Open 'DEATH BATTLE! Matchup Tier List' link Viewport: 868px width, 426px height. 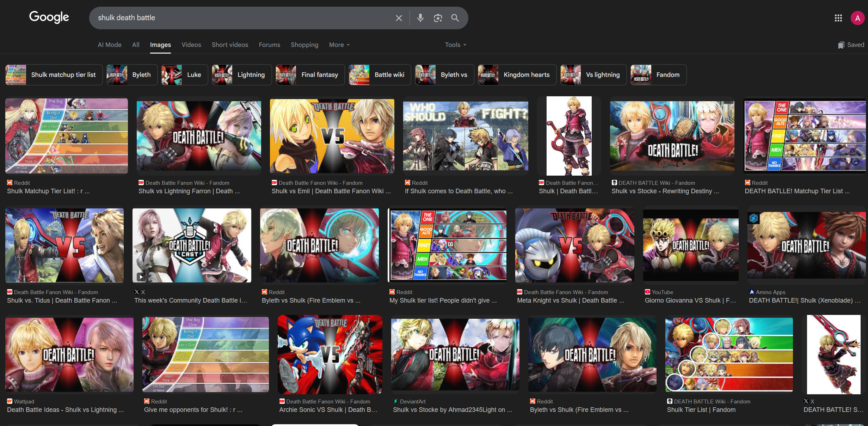[x=797, y=191]
